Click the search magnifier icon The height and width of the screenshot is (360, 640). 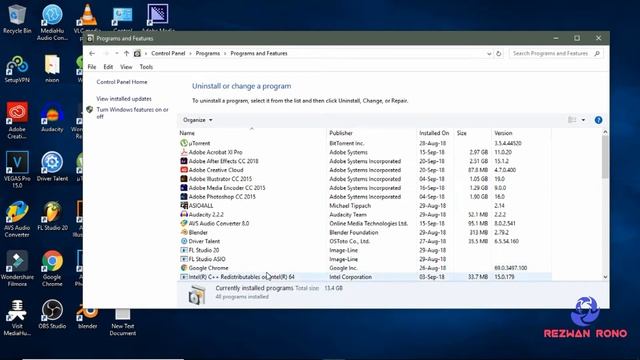(597, 53)
